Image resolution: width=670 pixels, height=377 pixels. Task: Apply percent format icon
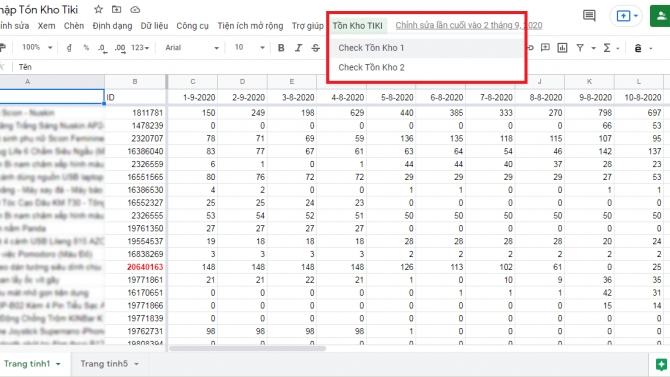click(86, 47)
